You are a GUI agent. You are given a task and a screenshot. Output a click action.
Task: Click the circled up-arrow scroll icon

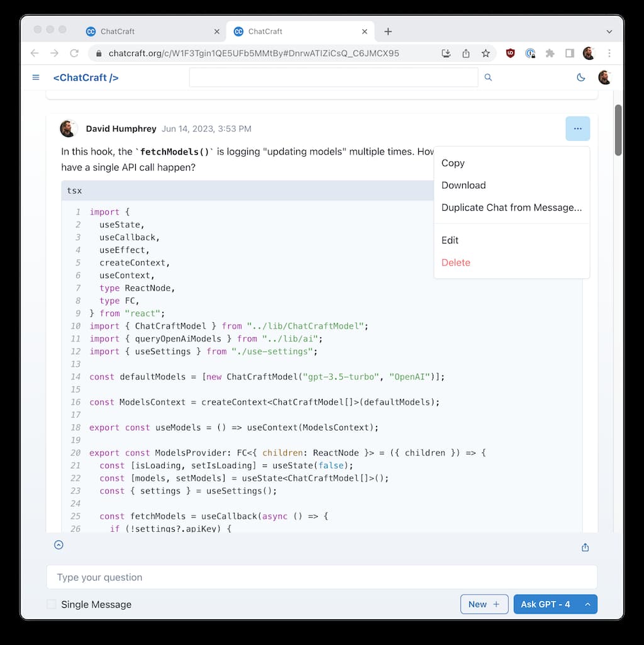coord(58,545)
